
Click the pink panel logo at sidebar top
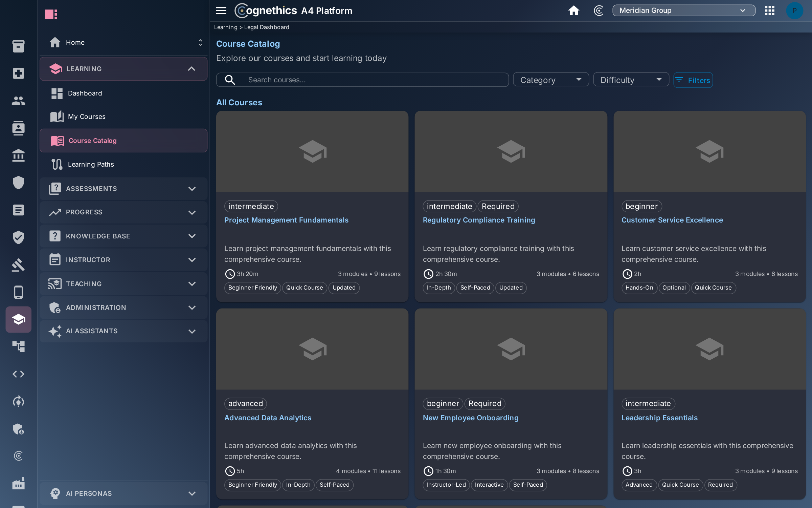pos(51,14)
